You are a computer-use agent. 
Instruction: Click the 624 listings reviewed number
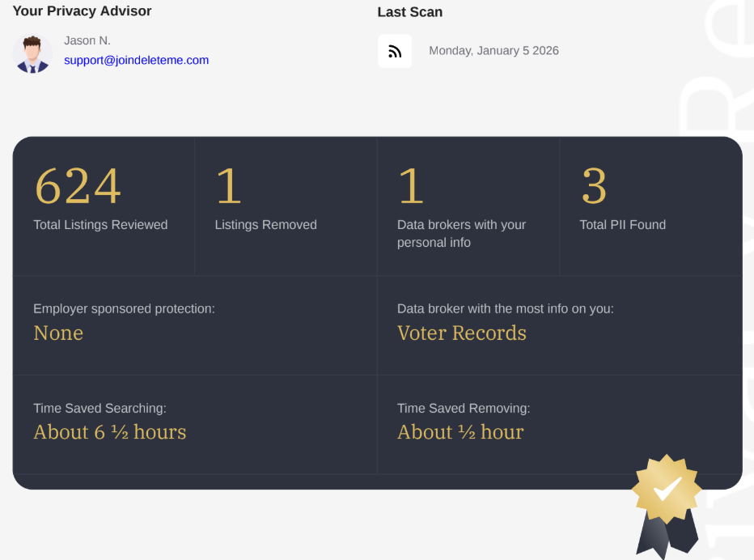point(78,186)
